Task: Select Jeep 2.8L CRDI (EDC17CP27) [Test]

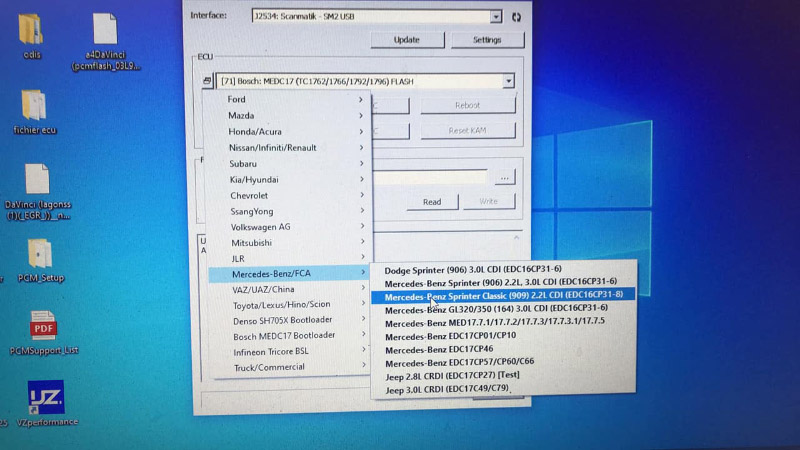Action: (x=503, y=375)
